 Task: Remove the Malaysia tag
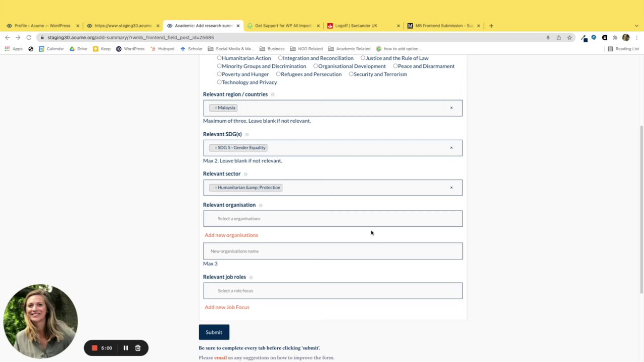point(216,108)
